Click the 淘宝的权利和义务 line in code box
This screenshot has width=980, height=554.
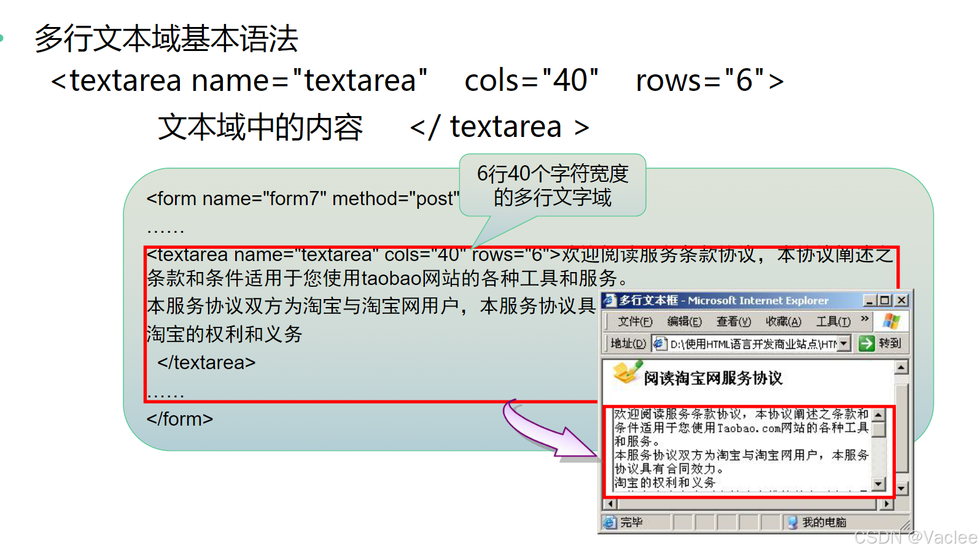225,334
